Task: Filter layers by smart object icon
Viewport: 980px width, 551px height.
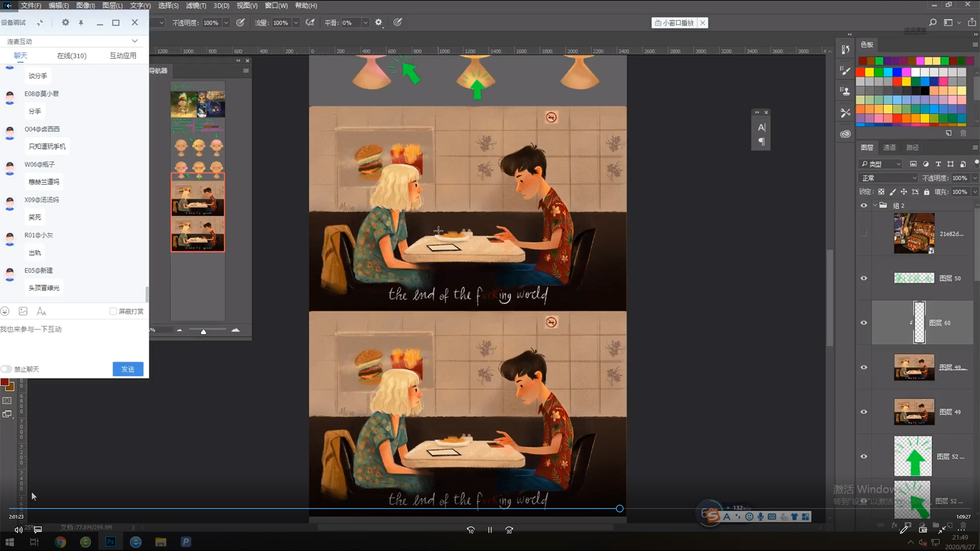Action: coord(963,164)
